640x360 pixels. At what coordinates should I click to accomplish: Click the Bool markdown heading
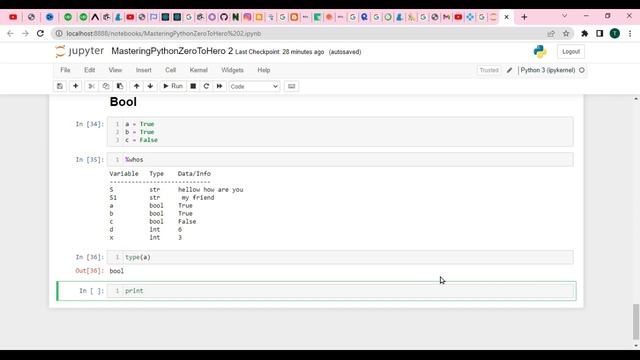[x=123, y=102]
